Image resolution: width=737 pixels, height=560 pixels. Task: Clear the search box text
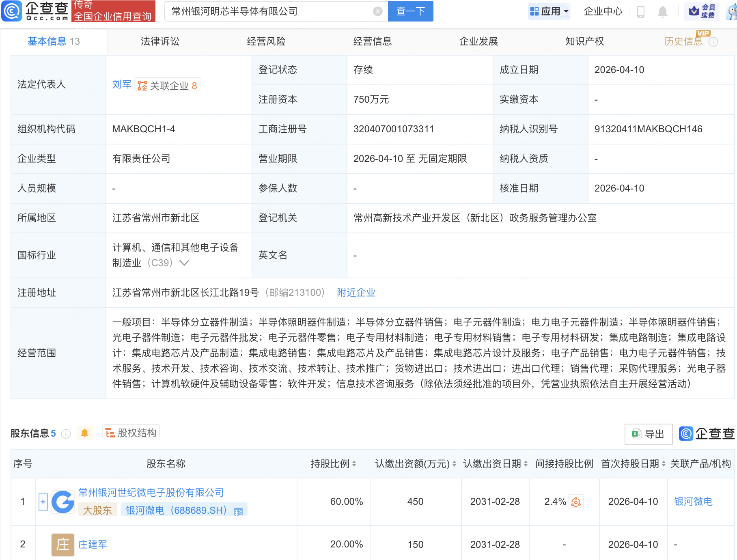coord(377,11)
